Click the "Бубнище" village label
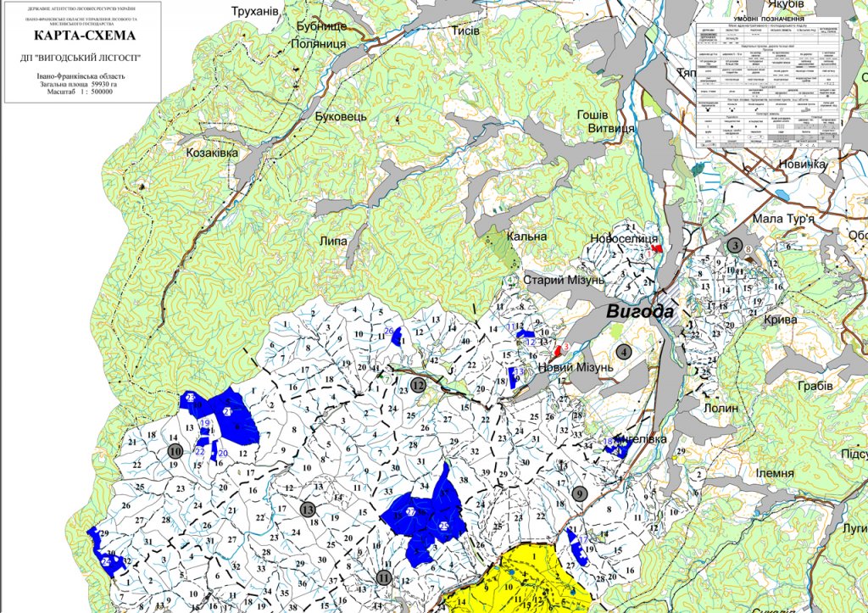Screen dimensions: 868x613 point(321,26)
